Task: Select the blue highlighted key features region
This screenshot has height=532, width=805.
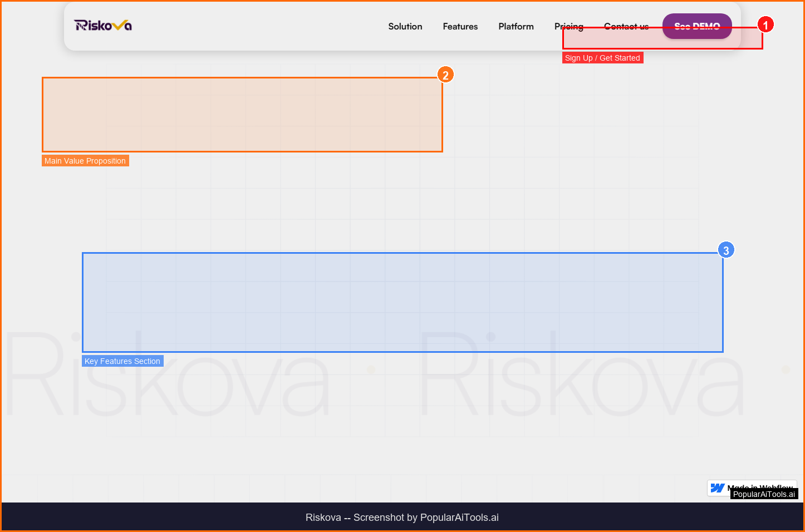Action: [402, 302]
